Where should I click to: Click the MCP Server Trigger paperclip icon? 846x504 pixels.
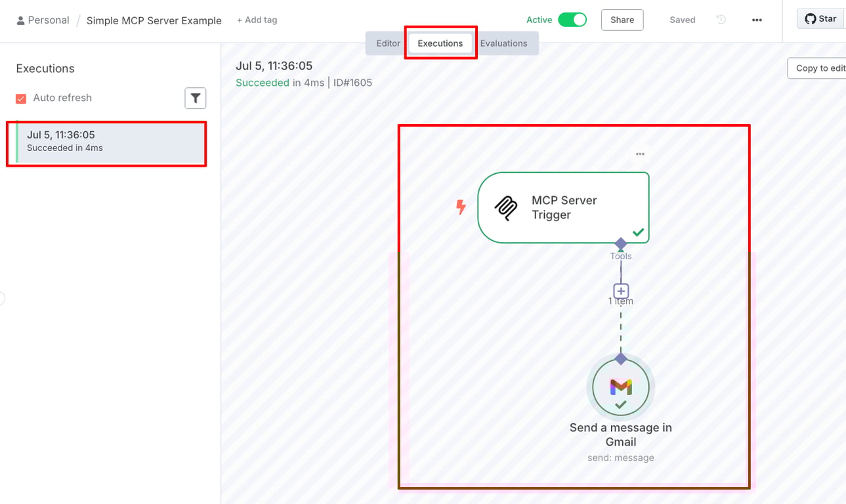(x=506, y=207)
